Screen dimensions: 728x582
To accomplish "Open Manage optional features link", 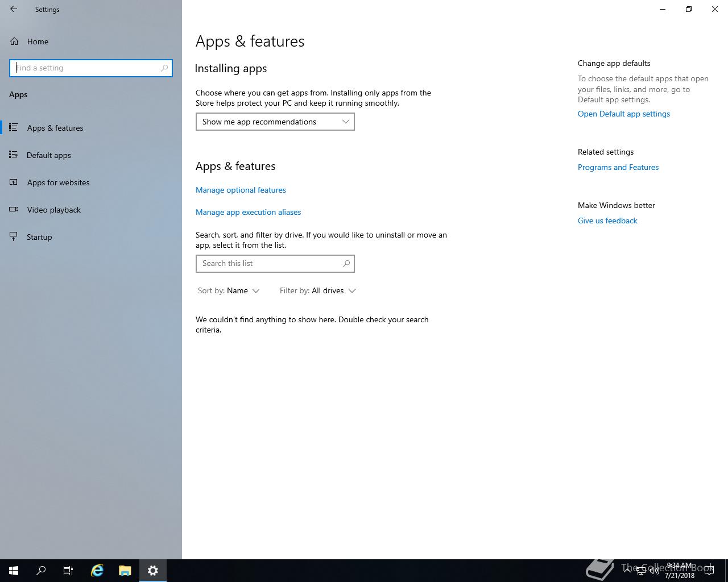I will tap(241, 190).
